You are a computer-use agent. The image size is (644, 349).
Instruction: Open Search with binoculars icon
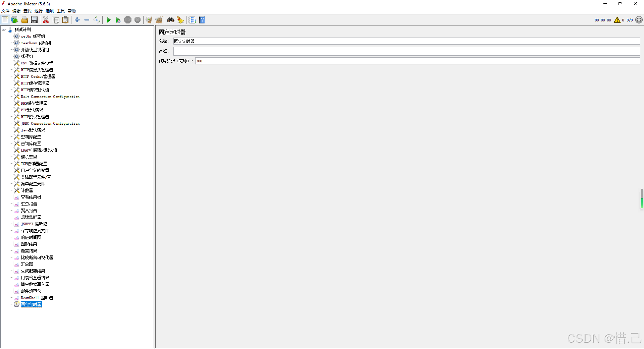pos(171,20)
